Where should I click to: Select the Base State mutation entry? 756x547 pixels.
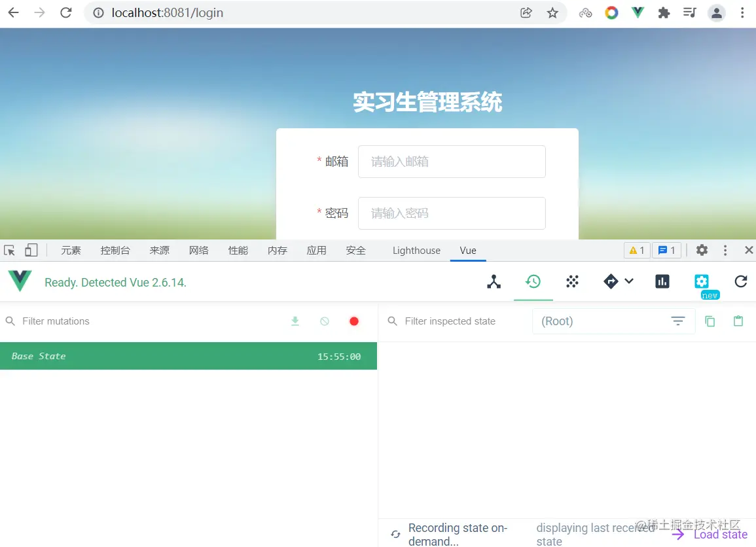[x=189, y=356]
